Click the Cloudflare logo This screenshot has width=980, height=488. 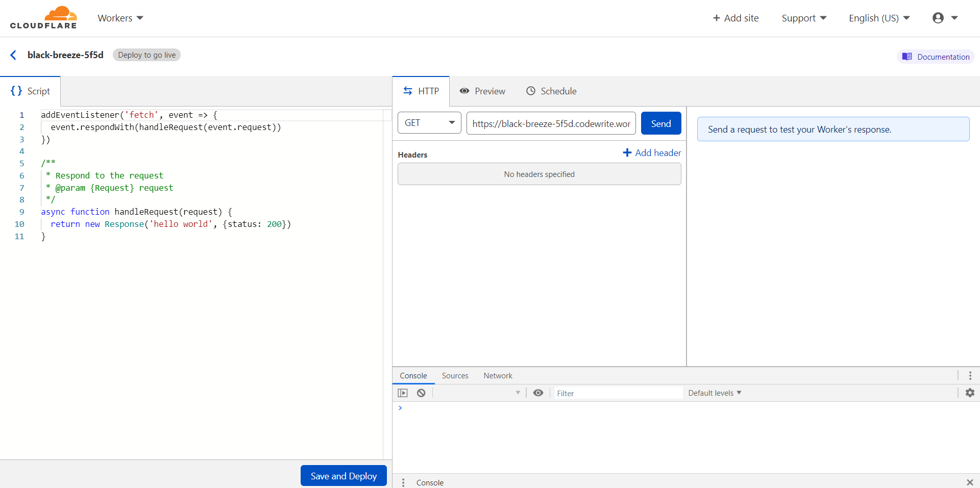43,18
